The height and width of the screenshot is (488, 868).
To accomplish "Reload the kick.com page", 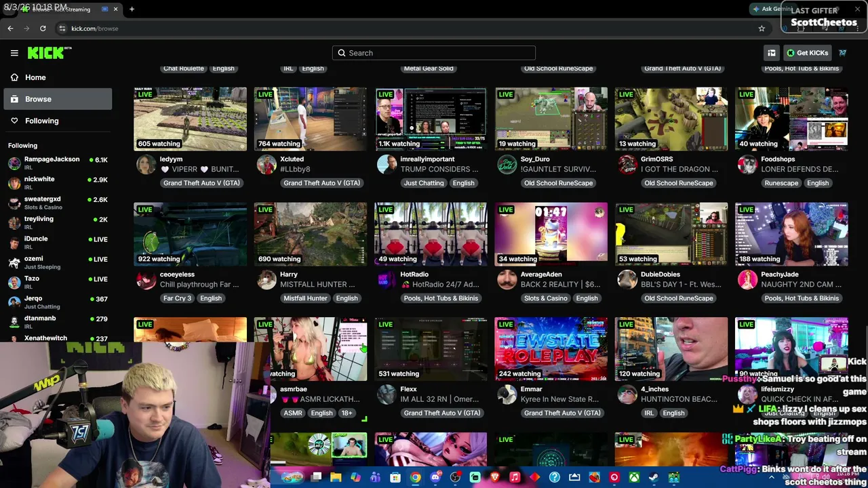I will [x=43, y=28].
